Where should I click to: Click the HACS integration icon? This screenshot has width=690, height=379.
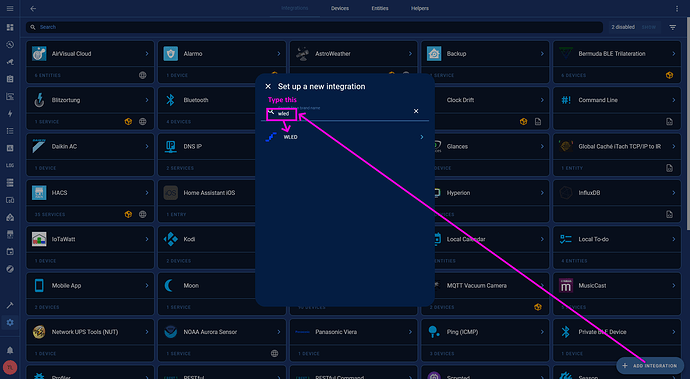pos(39,193)
